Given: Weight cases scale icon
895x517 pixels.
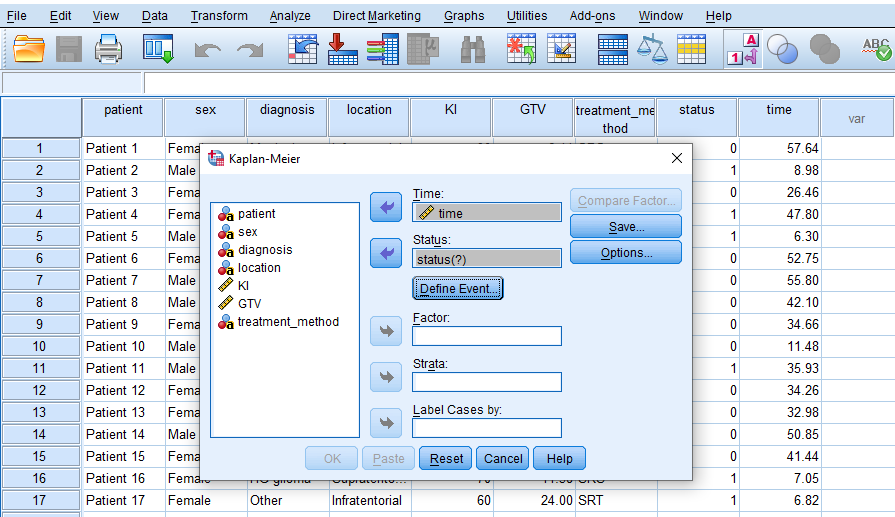Looking at the screenshot, I should 652,49.
